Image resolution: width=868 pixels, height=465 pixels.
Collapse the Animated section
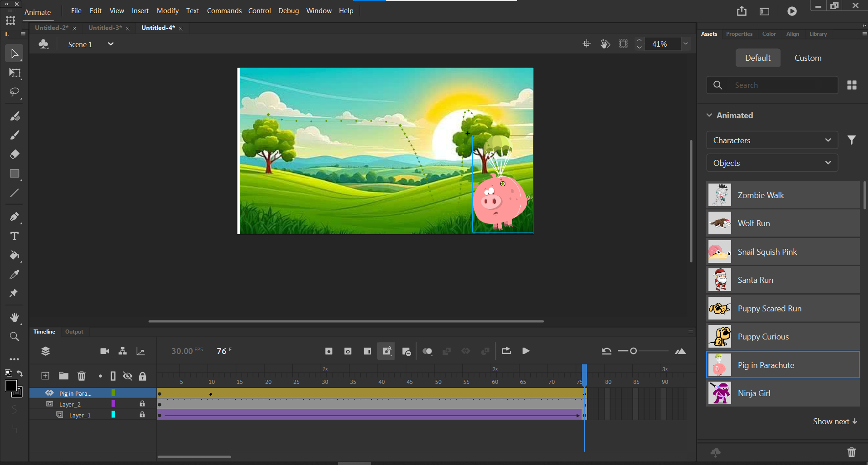[709, 116]
